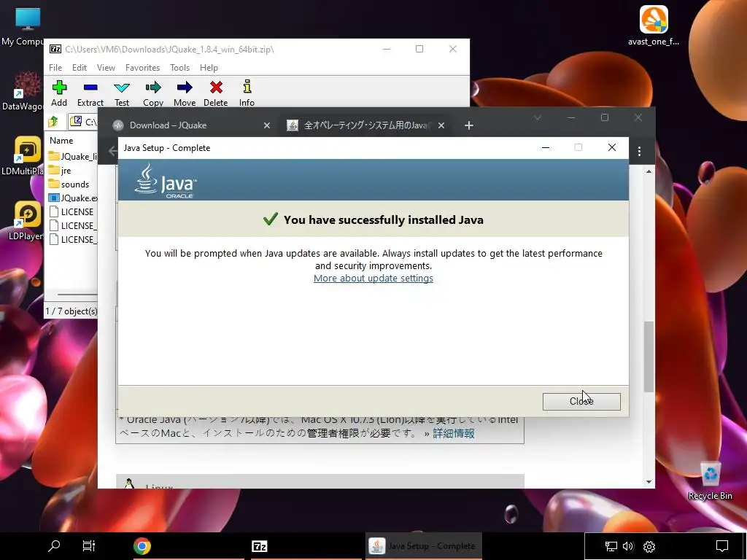747x560 pixels.
Task: Switch to 7-Zip from the taskbar
Action: click(x=259, y=545)
